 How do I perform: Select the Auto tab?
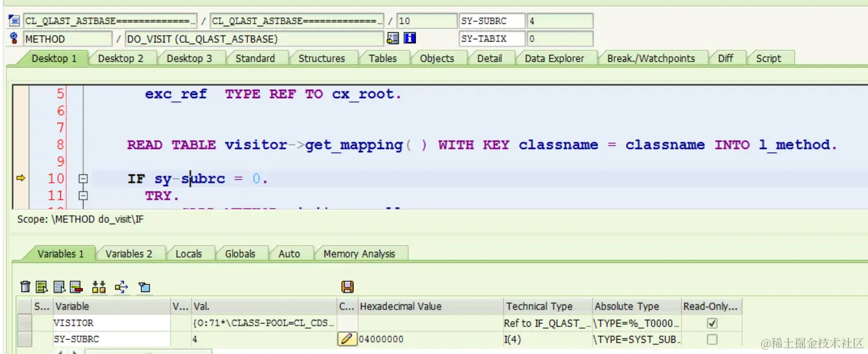click(289, 254)
